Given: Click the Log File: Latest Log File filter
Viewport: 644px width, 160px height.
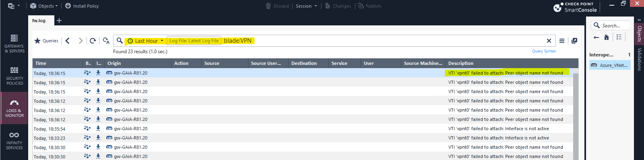Looking at the screenshot, I should pyautogui.click(x=194, y=41).
